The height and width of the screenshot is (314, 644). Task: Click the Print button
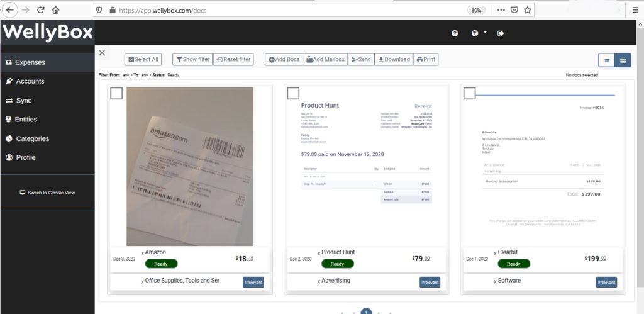pyautogui.click(x=426, y=59)
